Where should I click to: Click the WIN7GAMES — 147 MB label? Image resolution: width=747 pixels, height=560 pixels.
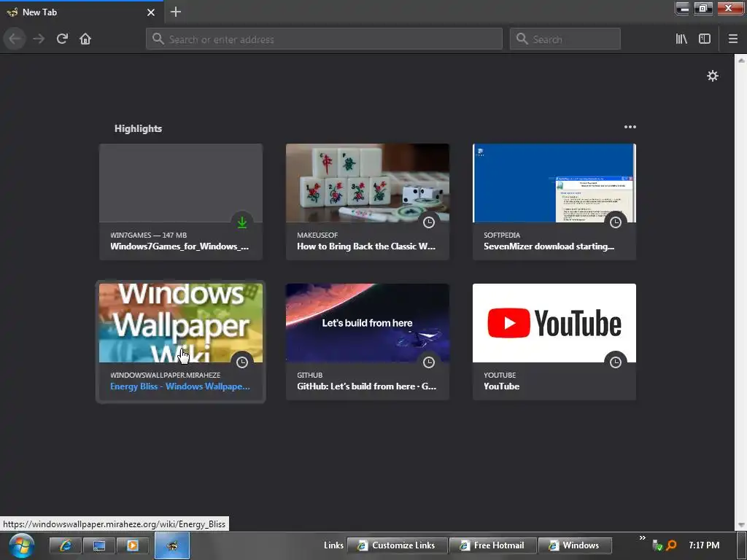coord(149,236)
